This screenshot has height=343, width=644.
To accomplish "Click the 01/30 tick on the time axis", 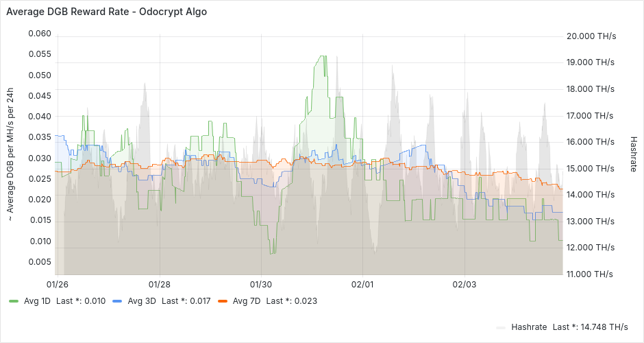I will tap(261, 284).
